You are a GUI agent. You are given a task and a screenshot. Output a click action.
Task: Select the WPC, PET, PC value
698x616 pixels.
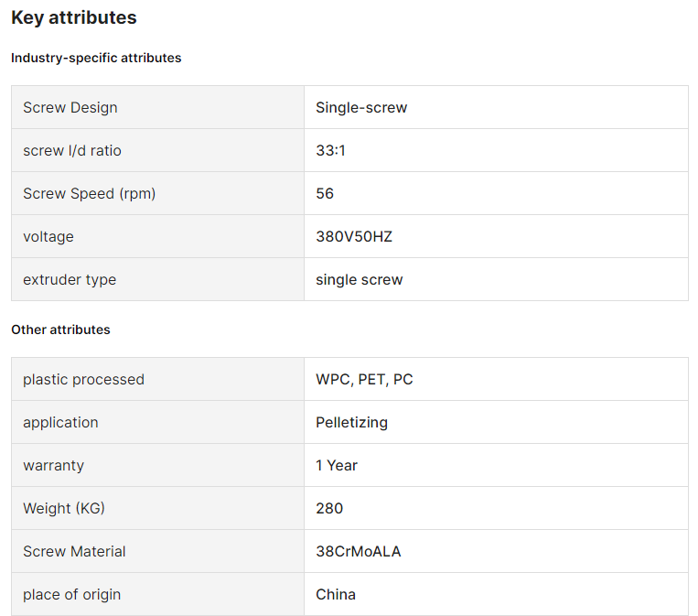click(x=364, y=380)
